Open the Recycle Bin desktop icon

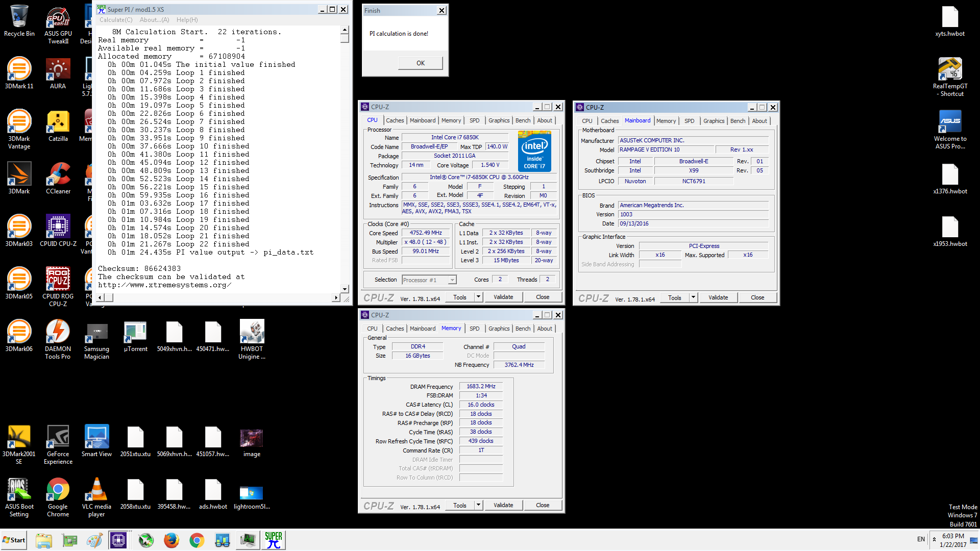point(19,21)
